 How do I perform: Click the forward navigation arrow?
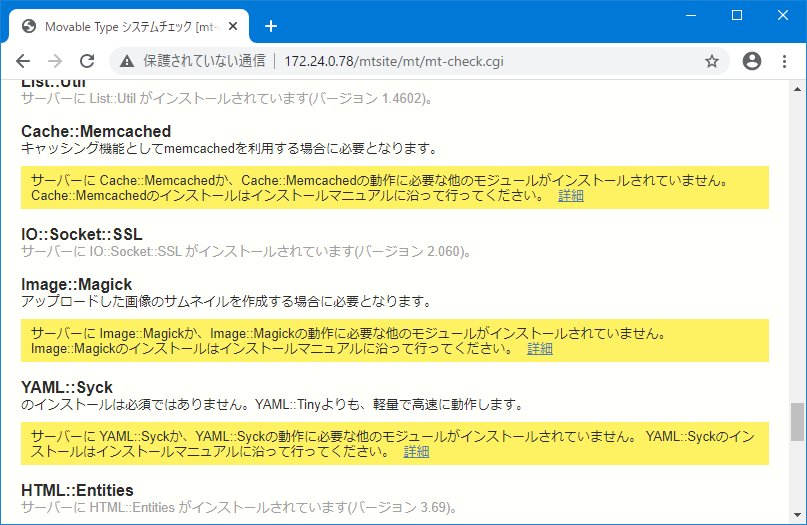(x=55, y=61)
